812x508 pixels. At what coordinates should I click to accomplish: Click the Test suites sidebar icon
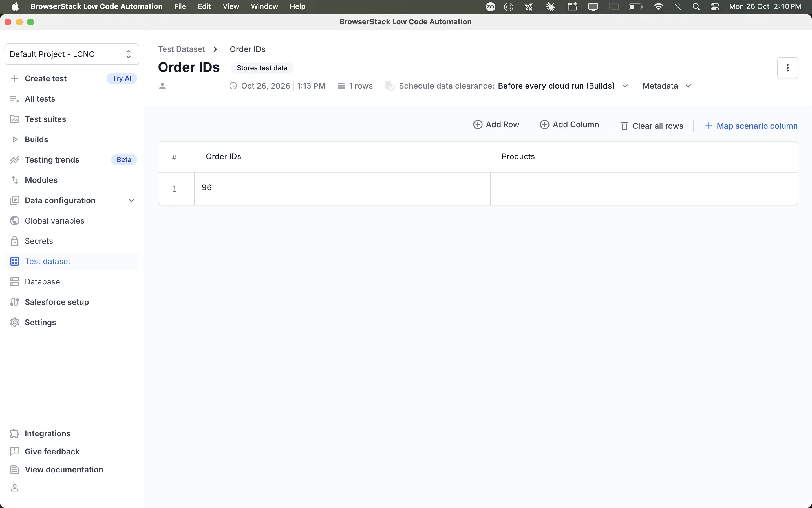[14, 119]
